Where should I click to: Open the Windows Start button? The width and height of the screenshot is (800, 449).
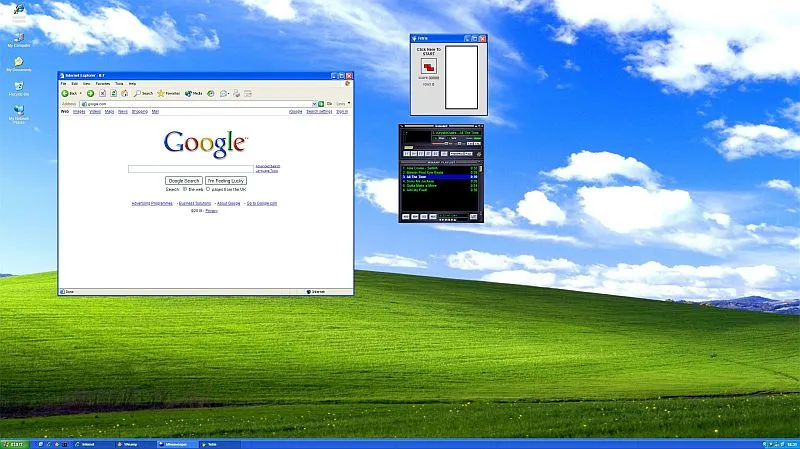(15, 444)
